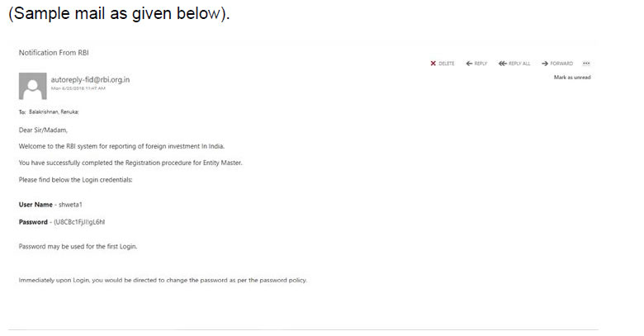
Task: Click the Registration procedure completed sentence
Action: pyautogui.click(x=130, y=163)
